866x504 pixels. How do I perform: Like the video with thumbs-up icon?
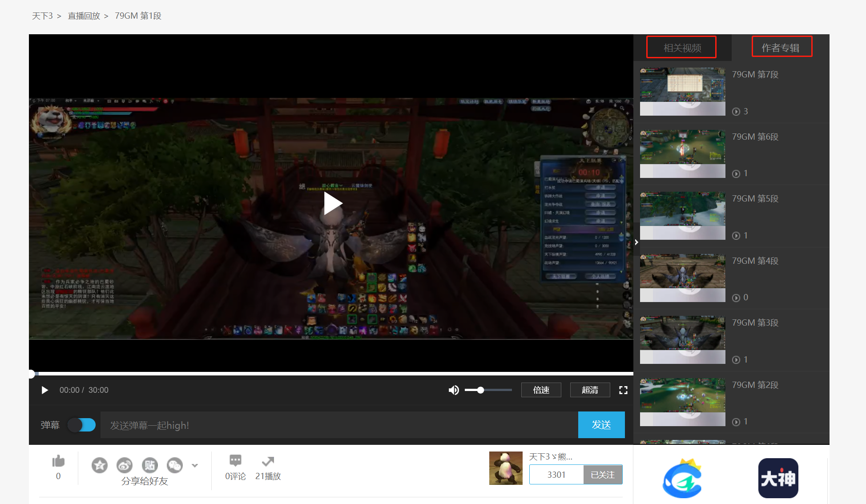[58, 461]
